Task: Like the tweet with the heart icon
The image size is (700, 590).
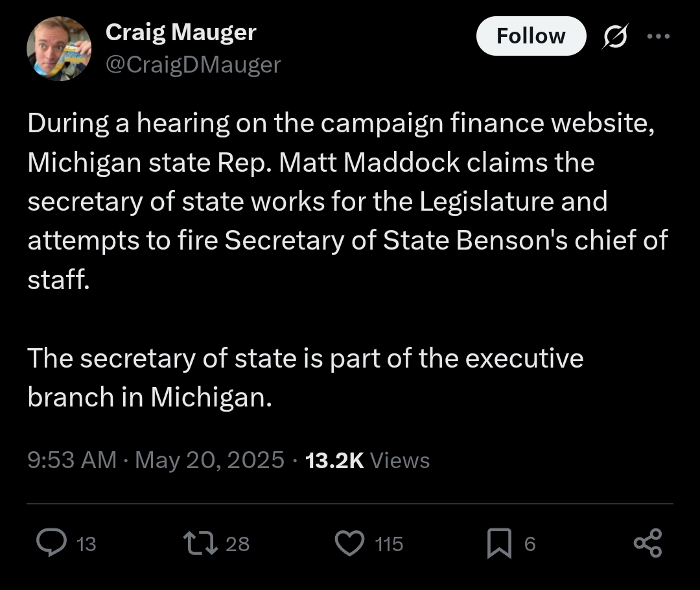Action: (349, 543)
